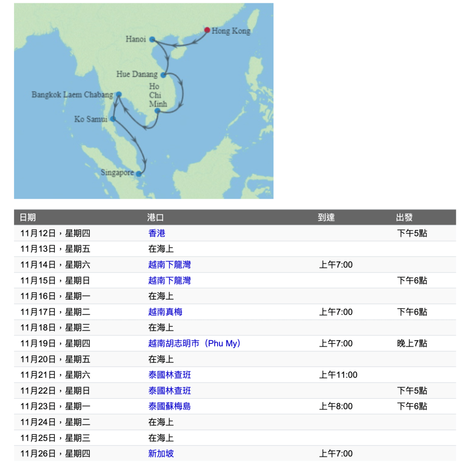Open 越南下龍灣 link in the 11月14日 row
The width and height of the screenshot is (475, 476).
pos(169,265)
